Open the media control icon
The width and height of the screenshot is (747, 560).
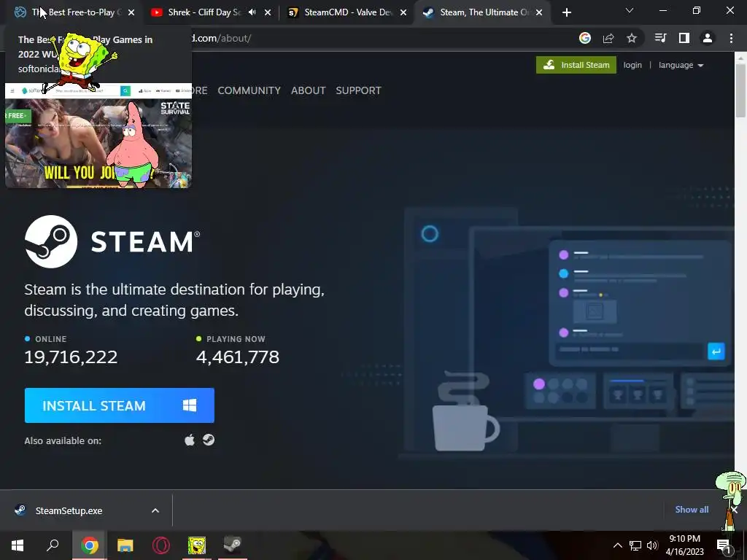660,38
